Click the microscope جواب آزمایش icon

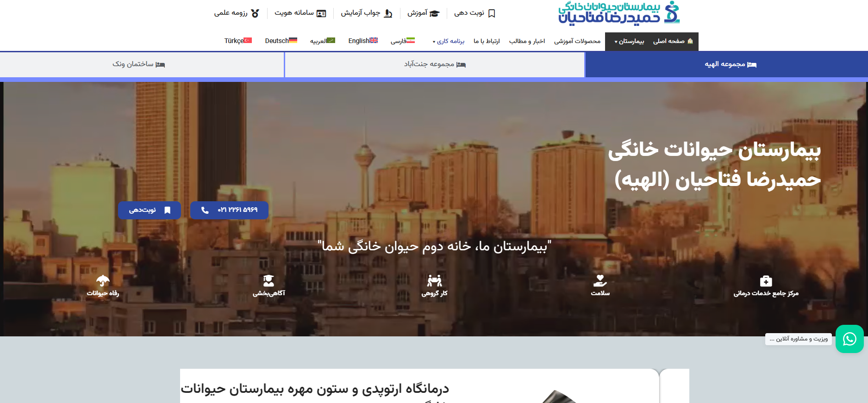tap(388, 13)
